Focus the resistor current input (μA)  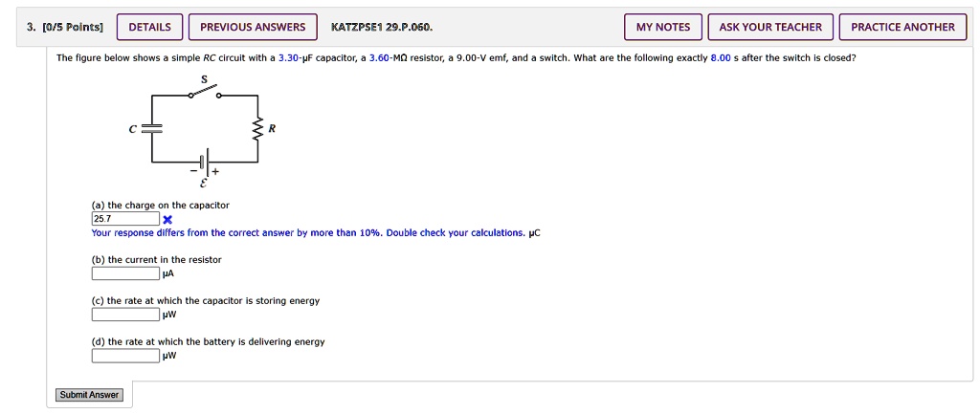(x=125, y=273)
